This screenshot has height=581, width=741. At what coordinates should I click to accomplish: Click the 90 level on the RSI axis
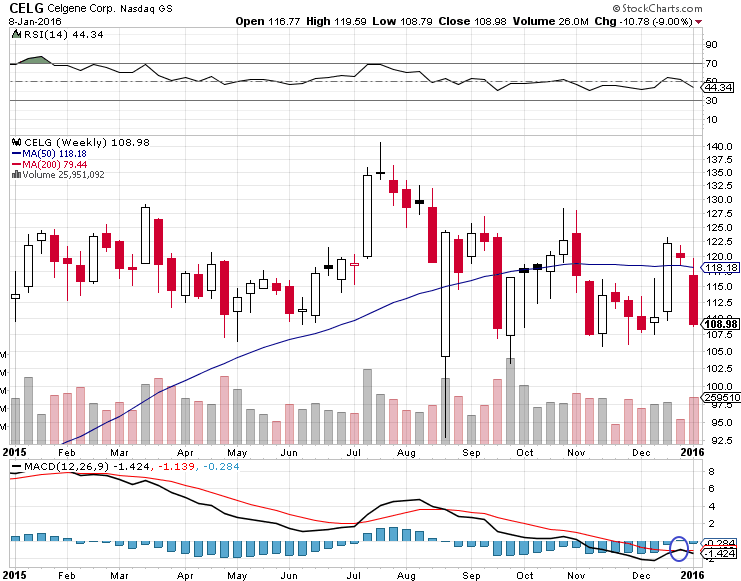[x=711, y=44]
